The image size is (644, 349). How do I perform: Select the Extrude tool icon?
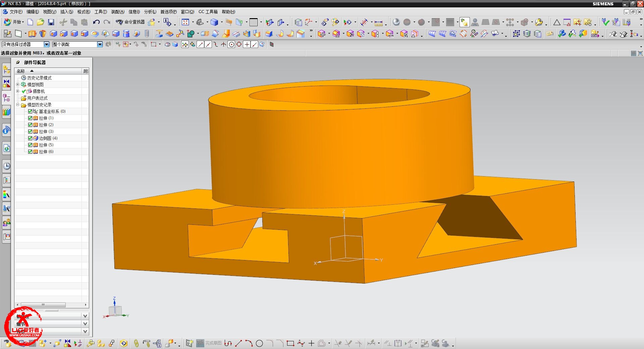point(32,34)
